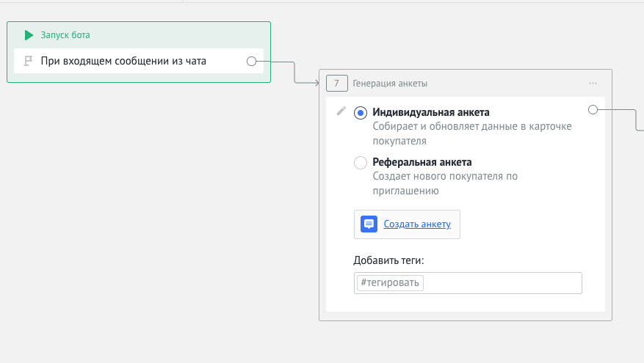Click the #тегировать tag chip
Image resolution: width=644 pixels, height=363 pixels.
pos(390,283)
